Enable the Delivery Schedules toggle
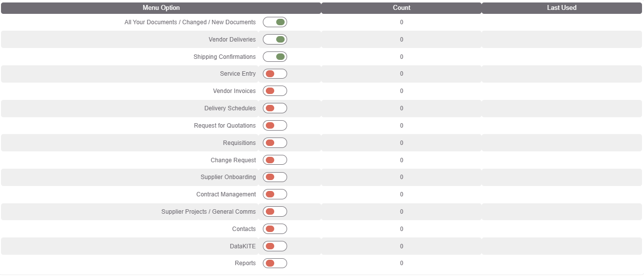The image size is (644, 280). click(275, 108)
